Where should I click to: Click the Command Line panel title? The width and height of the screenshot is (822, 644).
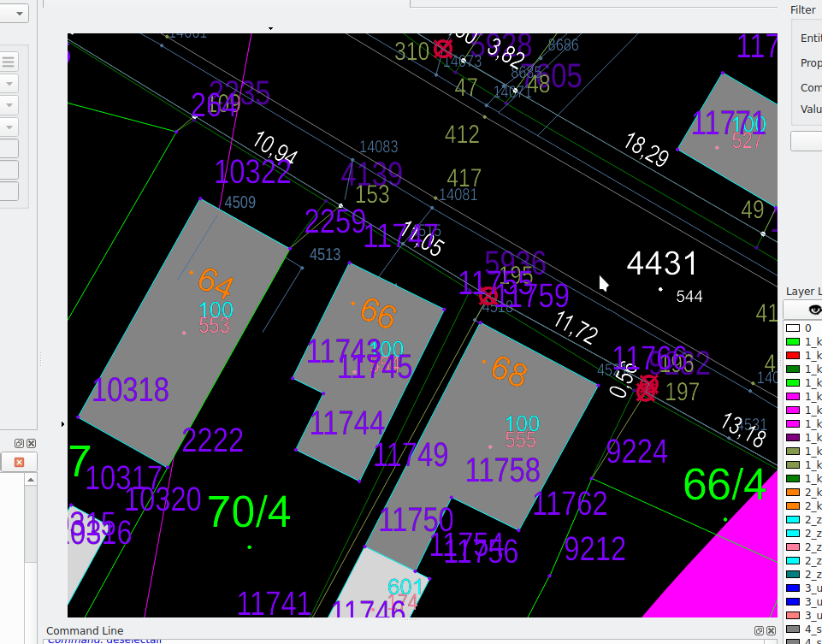click(85, 631)
